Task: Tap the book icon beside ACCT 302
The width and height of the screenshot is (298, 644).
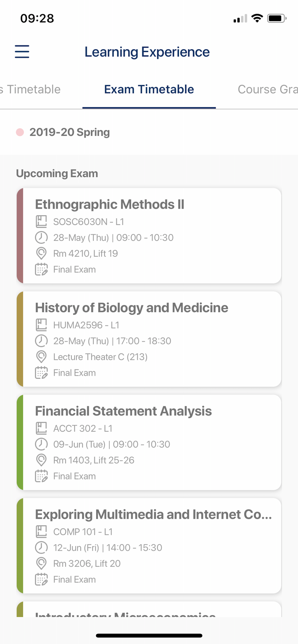Action: coord(41,428)
